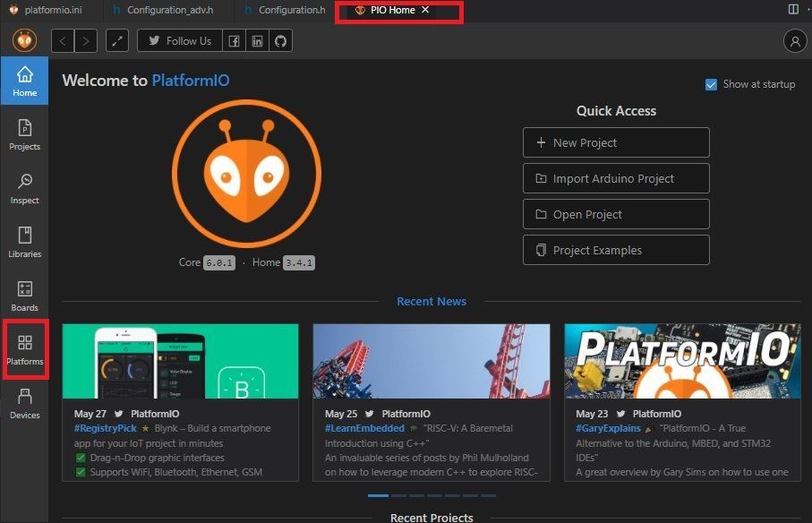Click the May 25 PlatformIO tweet author
The width and height of the screenshot is (812, 523).
(x=406, y=414)
